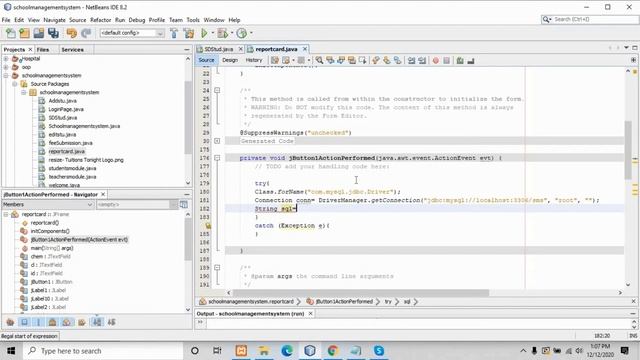640x360 pixels.
Task: Toggle Show Inherited Members in Navigator
Action: [10, 322]
